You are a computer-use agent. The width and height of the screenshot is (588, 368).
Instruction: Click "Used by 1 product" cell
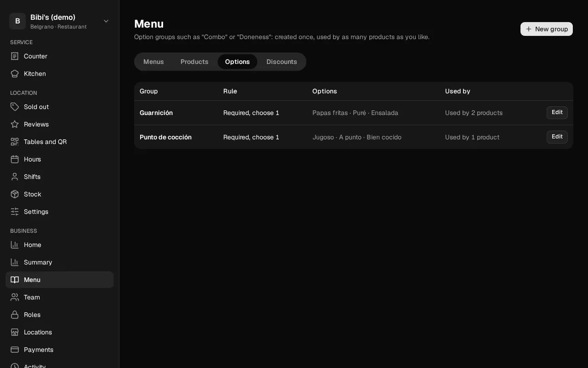tap(472, 137)
